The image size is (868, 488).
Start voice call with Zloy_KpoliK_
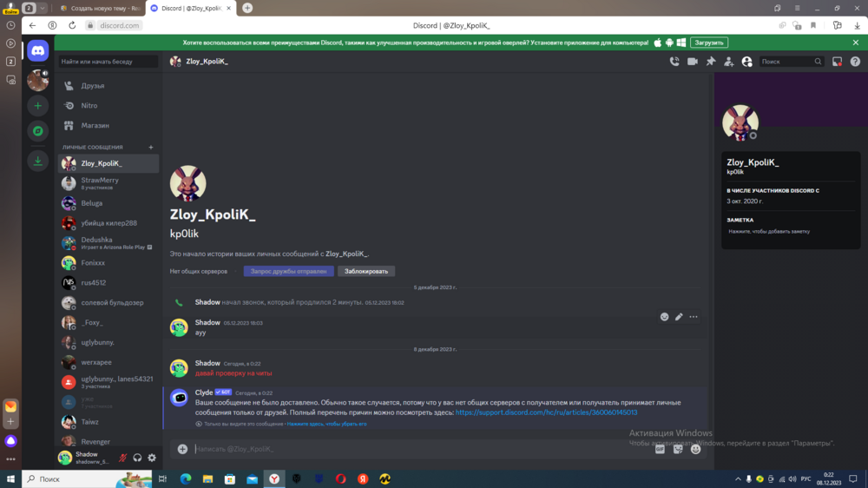674,62
